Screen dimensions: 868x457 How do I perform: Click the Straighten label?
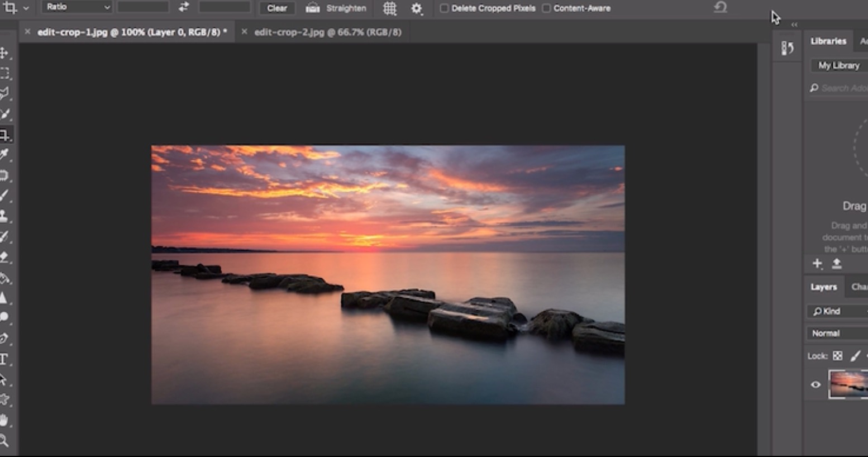[x=346, y=8]
